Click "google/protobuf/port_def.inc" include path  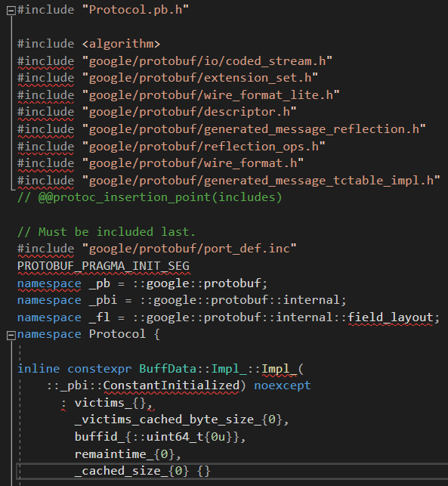coord(190,249)
